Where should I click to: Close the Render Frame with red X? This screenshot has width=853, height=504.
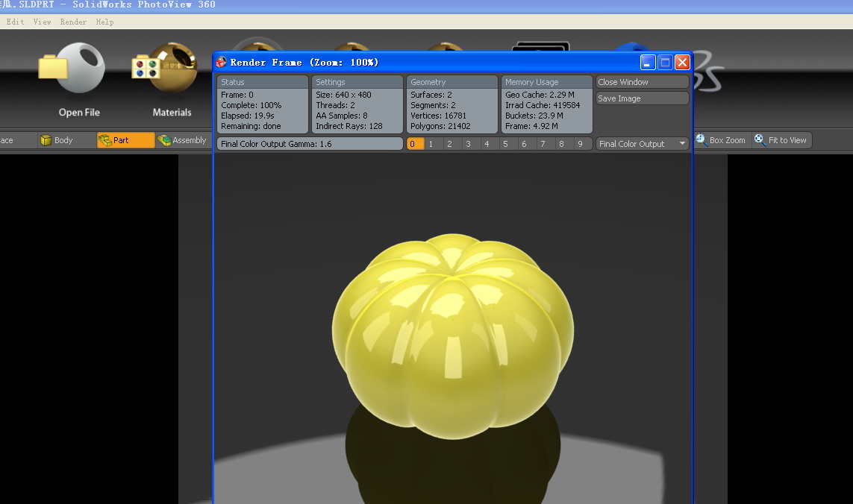point(682,63)
